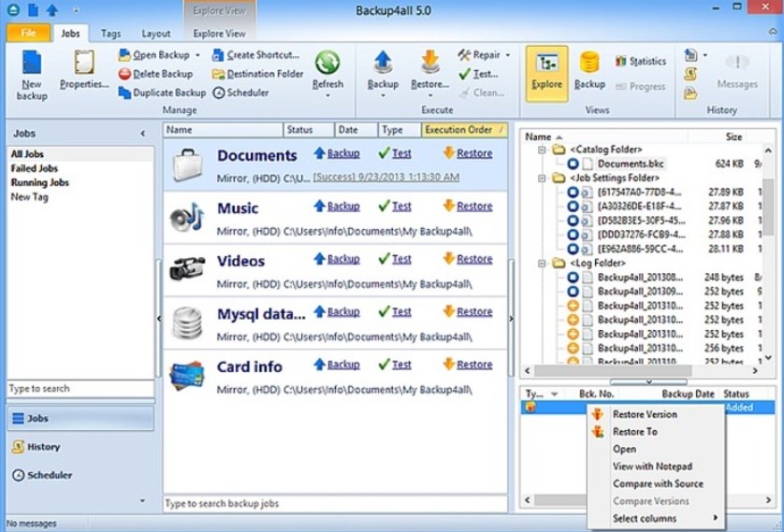Click the Restore link for Card info job

tap(474, 365)
